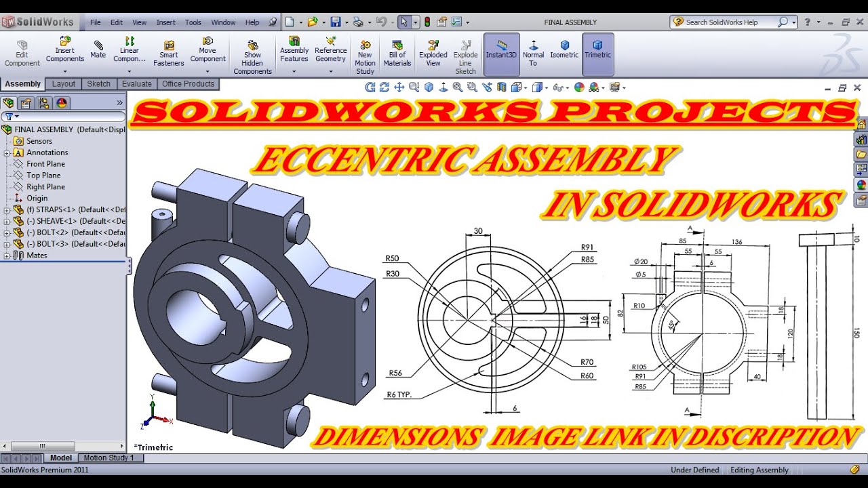This screenshot has height=488, width=868.
Task: Open the Reference Geometry tool
Action: point(331,50)
